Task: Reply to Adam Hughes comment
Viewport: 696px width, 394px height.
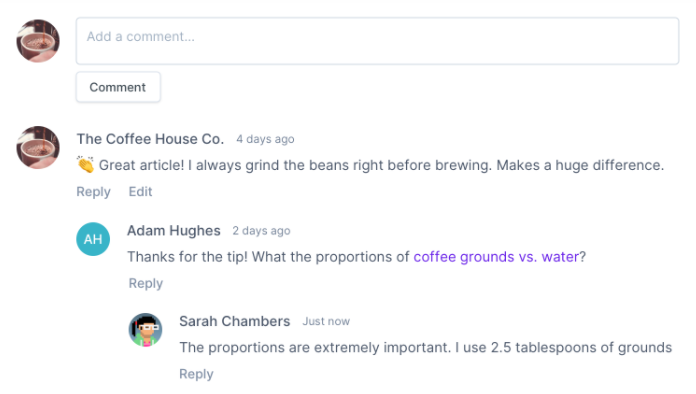Action: click(146, 284)
